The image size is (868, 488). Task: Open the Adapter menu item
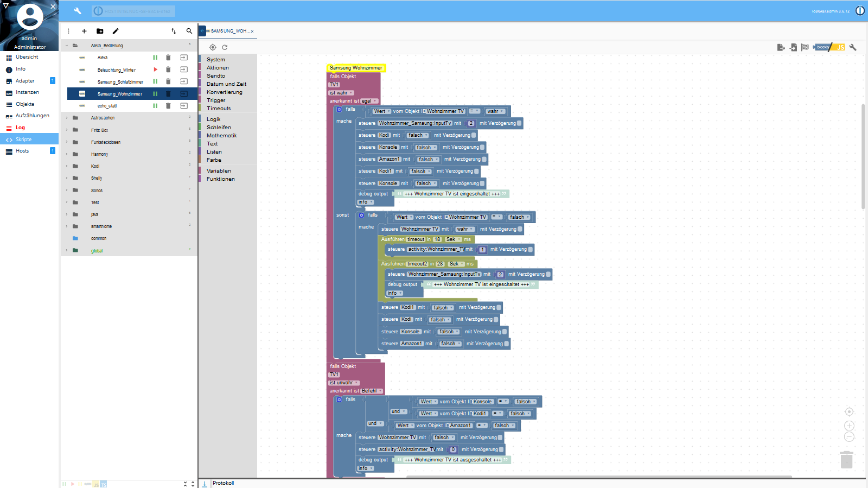tap(29, 81)
